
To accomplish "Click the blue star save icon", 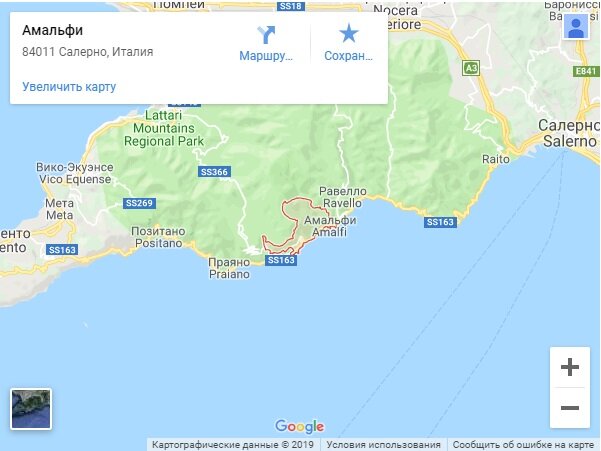I will tap(348, 33).
